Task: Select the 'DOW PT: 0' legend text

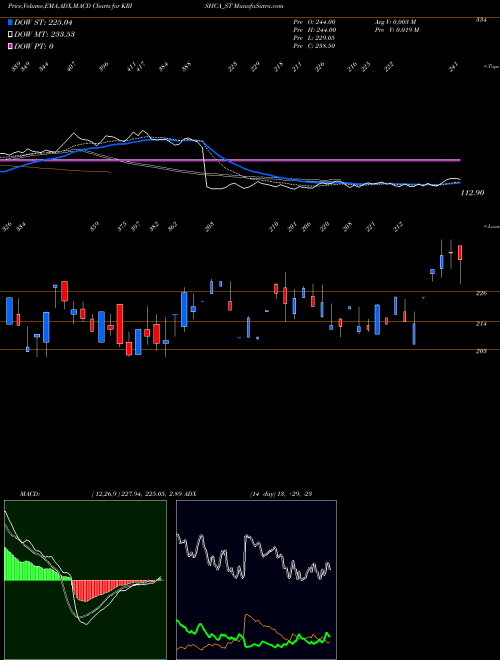Action: pyautogui.click(x=34, y=46)
